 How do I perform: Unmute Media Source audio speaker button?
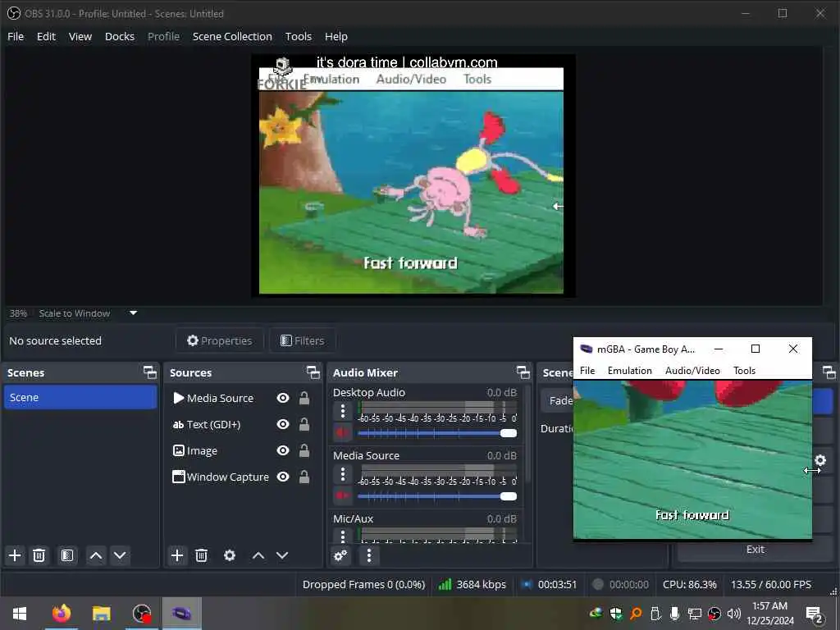(x=342, y=496)
